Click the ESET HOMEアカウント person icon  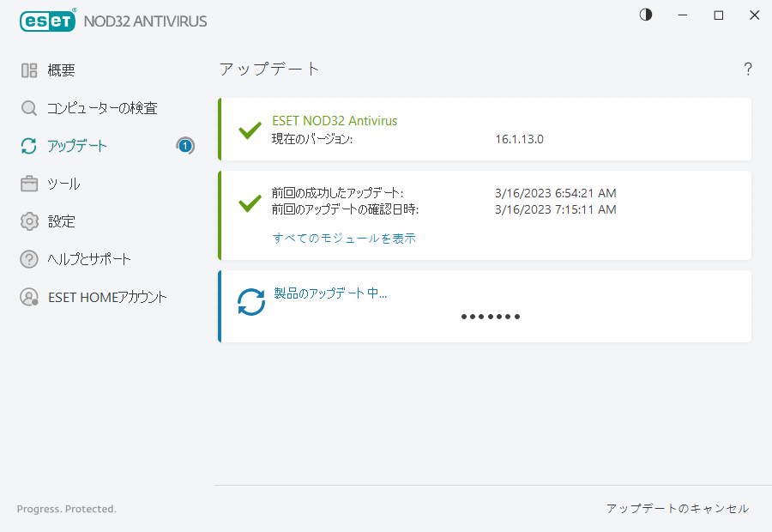click(28, 297)
